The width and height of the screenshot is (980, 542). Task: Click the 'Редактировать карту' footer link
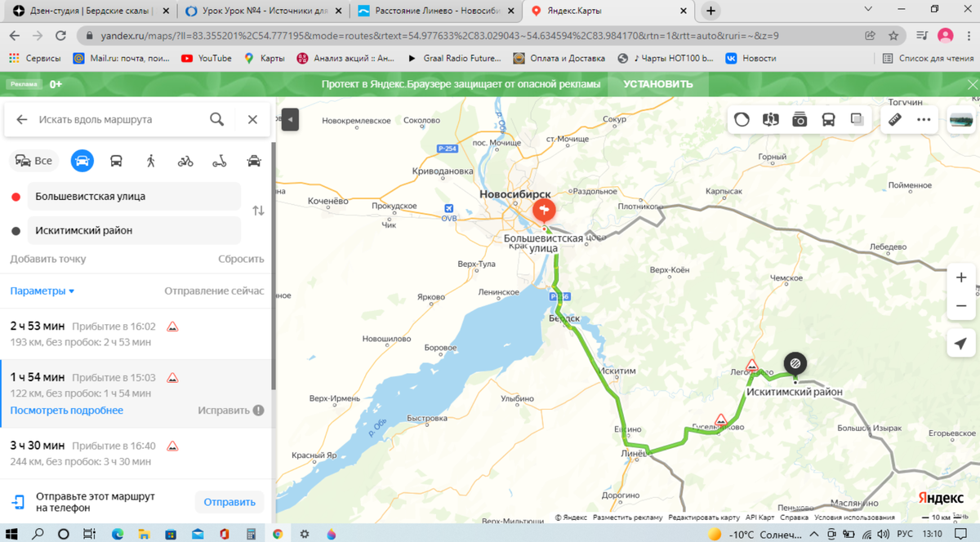tap(704, 518)
